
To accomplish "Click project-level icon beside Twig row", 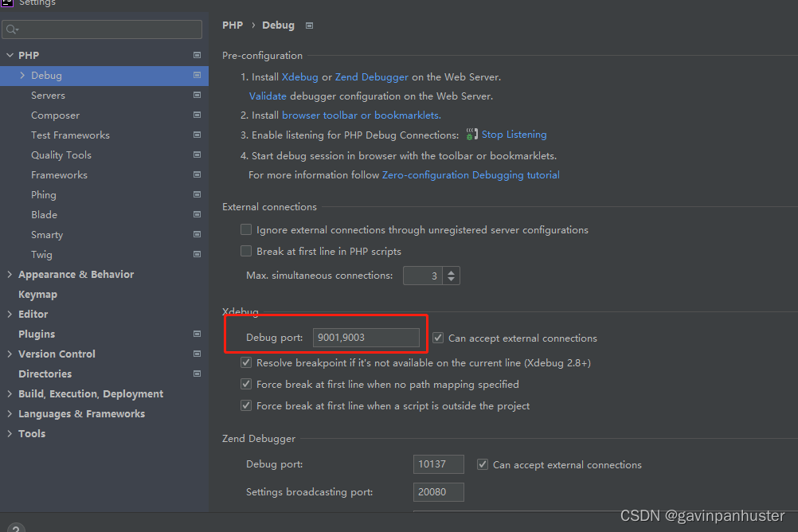I will tap(197, 254).
